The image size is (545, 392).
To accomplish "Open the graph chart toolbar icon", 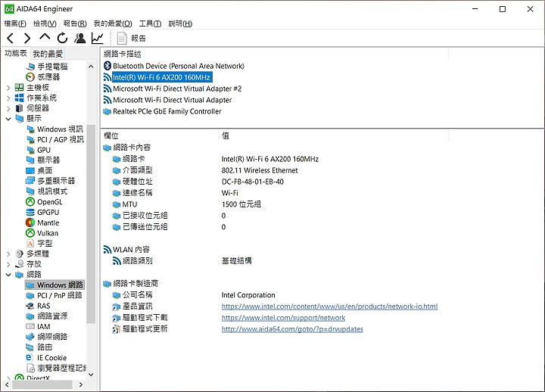I will (x=98, y=39).
